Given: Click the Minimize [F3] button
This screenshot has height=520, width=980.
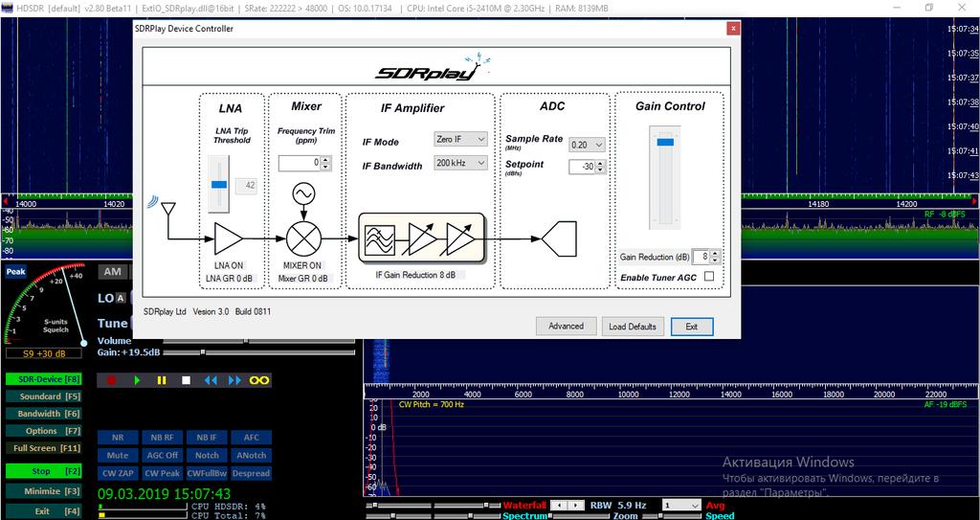Looking at the screenshot, I should coord(43,492).
